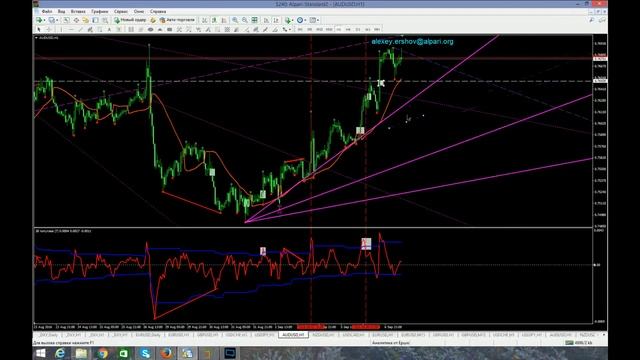Switch chart to bar chart icon
640x360 pixels.
(204, 20)
